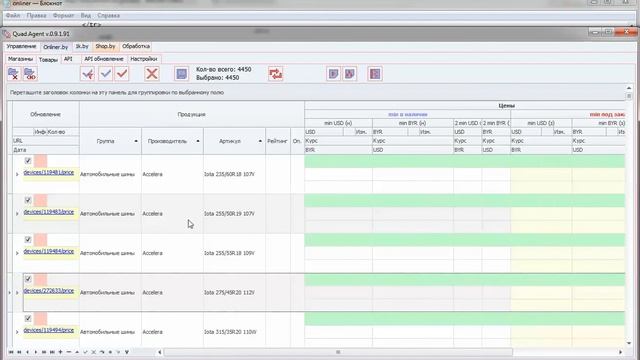Click second of the paired purple sheet icons
This screenshot has height=360, width=640.
click(x=350, y=74)
